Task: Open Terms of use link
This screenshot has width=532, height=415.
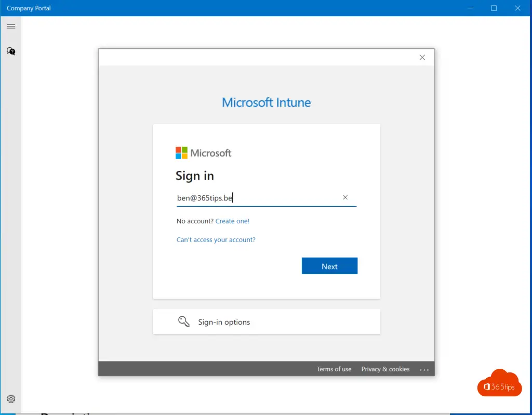Action: click(x=334, y=369)
